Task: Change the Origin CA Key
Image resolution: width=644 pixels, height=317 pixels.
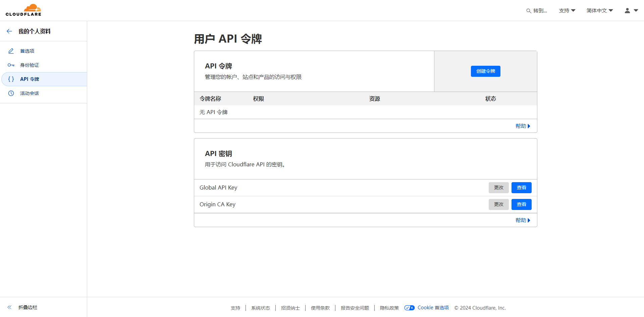Action: click(x=498, y=205)
